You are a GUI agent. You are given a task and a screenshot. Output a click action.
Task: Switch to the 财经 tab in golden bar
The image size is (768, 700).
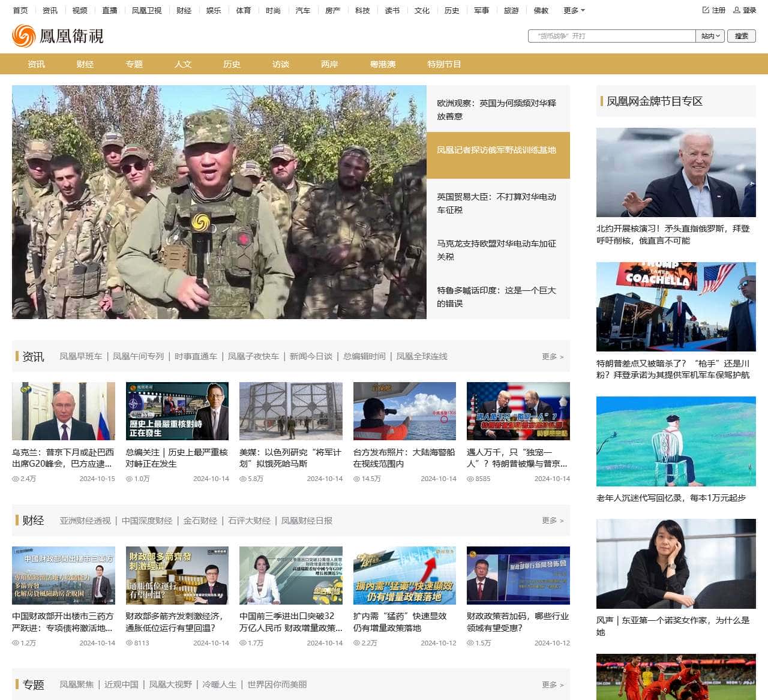click(x=85, y=64)
